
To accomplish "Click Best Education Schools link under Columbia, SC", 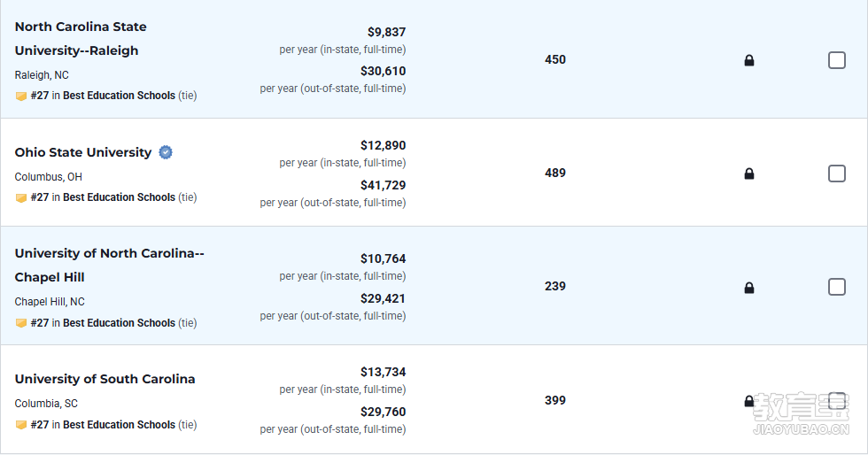I will point(119,425).
